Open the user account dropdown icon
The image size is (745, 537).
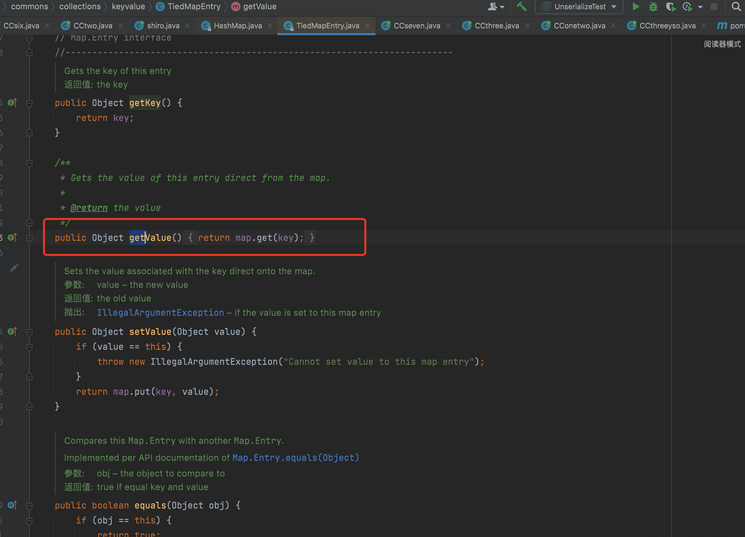point(496,7)
